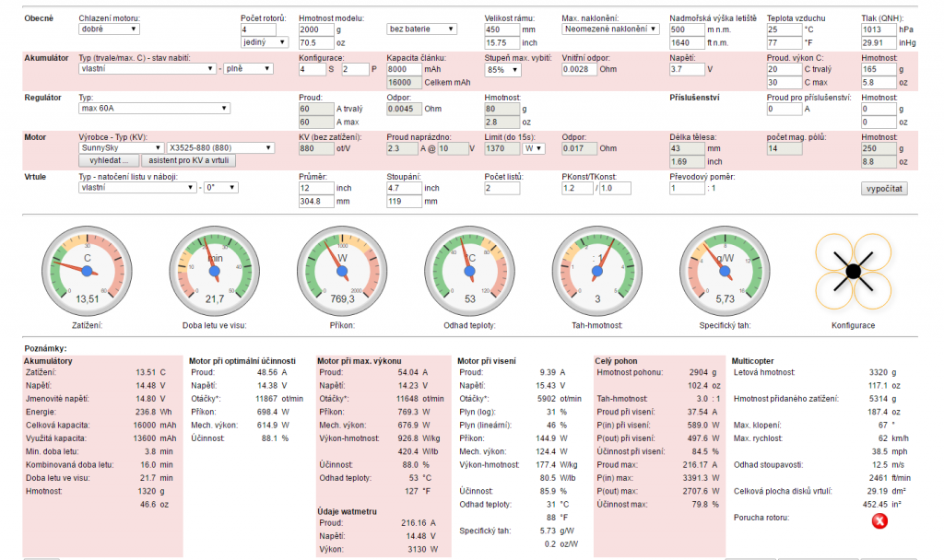
Task: Open the Chlazení motoru dropdown
Action: click(x=109, y=29)
